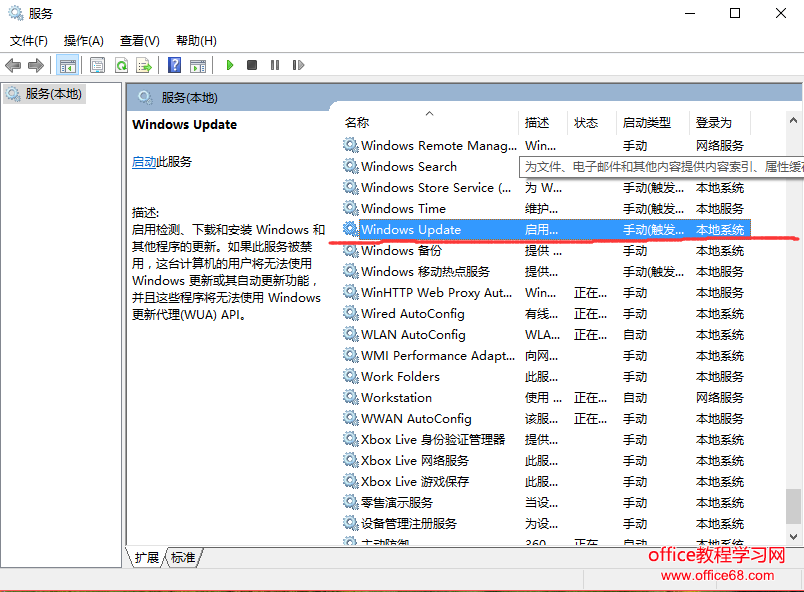Screen dimensions: 804x592
Task: Start the selected service with the green play icon
Action: click(230, 64)
